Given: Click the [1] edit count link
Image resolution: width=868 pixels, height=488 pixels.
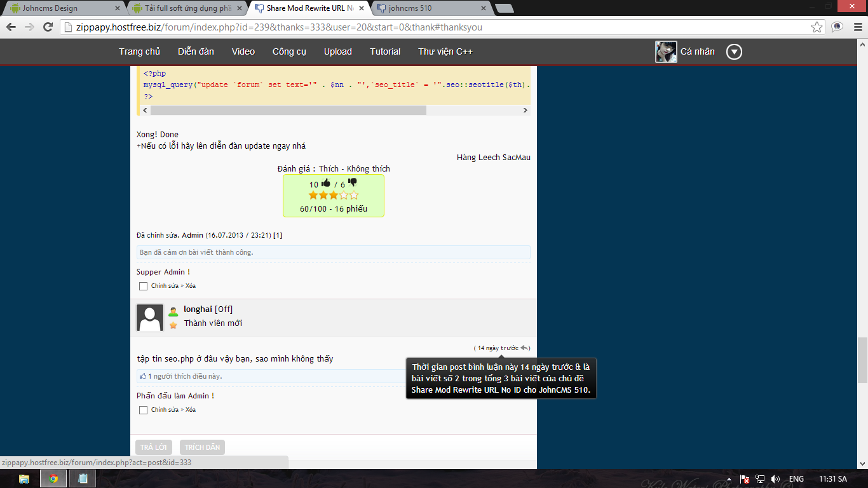Looking at the screenshot, I should [x=278, y=235].
